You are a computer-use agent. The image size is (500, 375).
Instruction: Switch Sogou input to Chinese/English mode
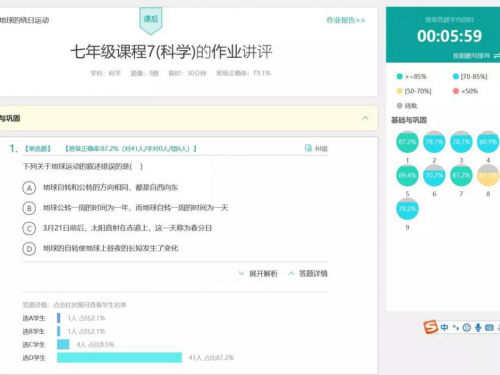[x=444, y=328]
